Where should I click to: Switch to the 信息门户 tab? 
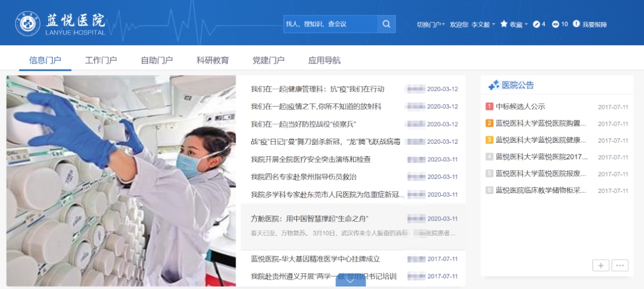(x=45, y=60)
